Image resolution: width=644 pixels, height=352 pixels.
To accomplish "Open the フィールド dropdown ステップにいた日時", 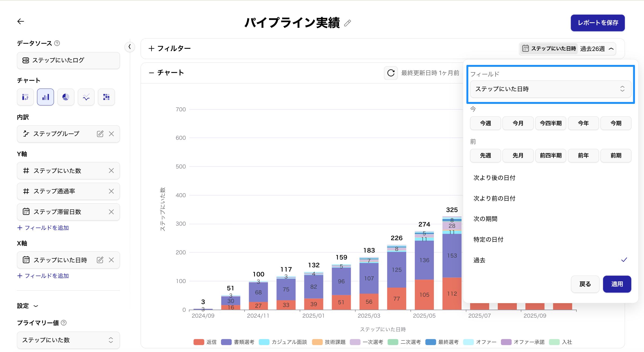I will 550,89.
